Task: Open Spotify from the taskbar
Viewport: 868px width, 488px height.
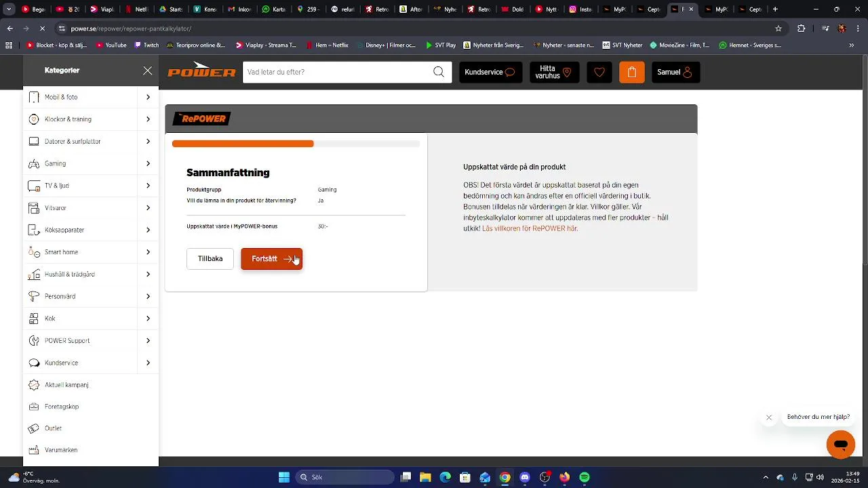Action: (x=585, y=477)
